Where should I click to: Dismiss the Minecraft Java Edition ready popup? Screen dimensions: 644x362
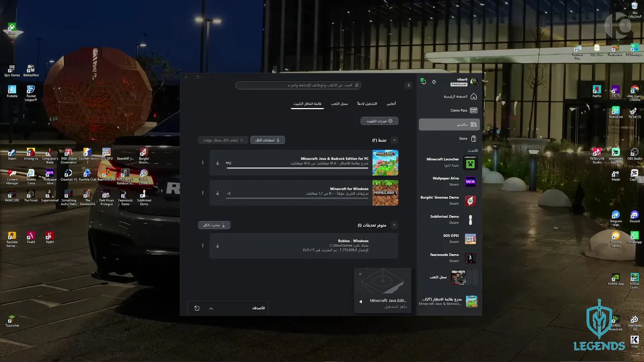tap(360, 274)
